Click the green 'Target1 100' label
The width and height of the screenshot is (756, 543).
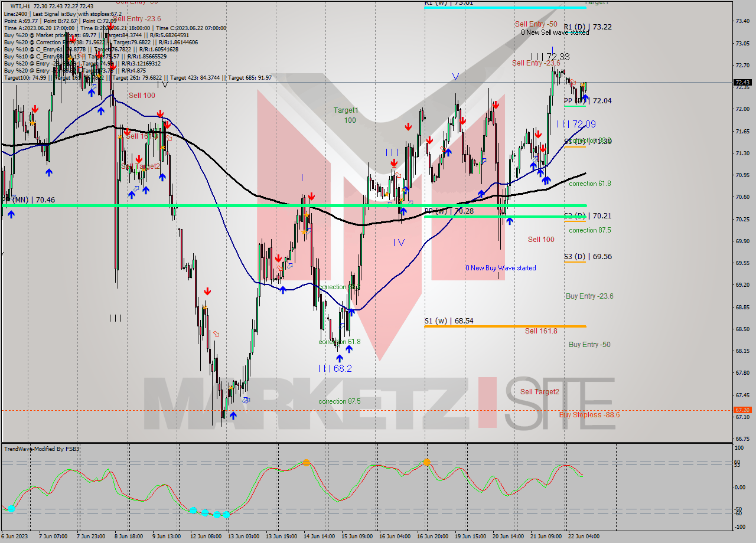coord(346,115)
